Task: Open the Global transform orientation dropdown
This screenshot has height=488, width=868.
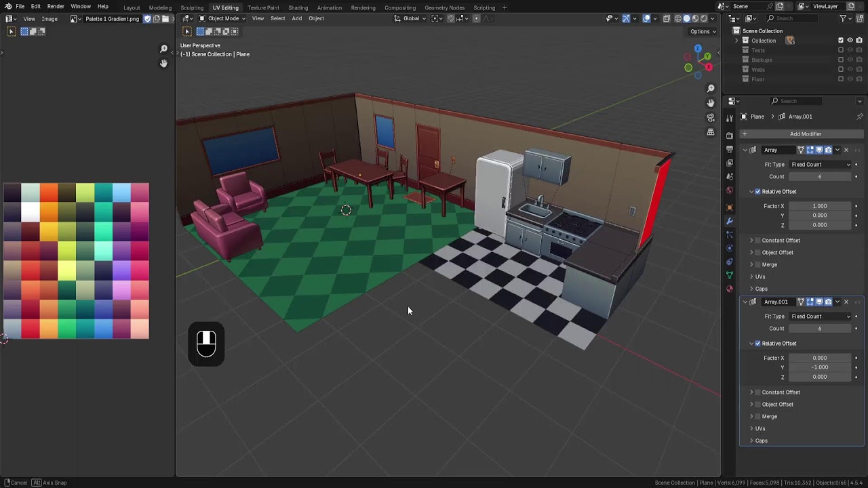Action: click(410, 18)
